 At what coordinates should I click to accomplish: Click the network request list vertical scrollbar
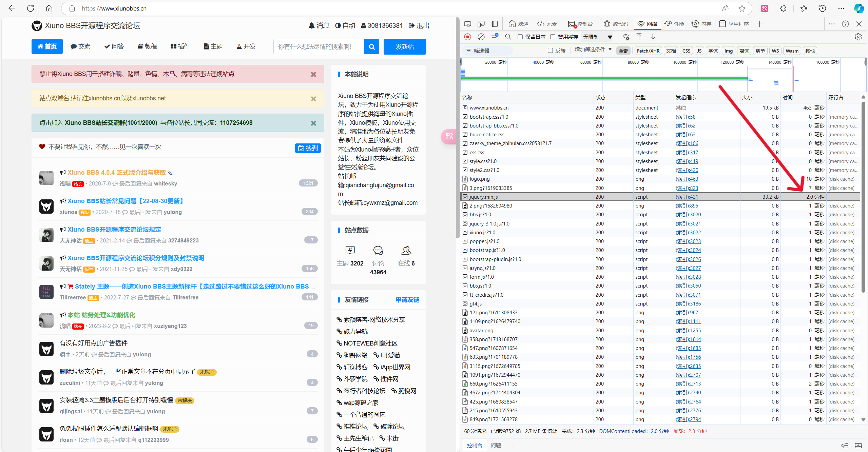click(863, 197)
